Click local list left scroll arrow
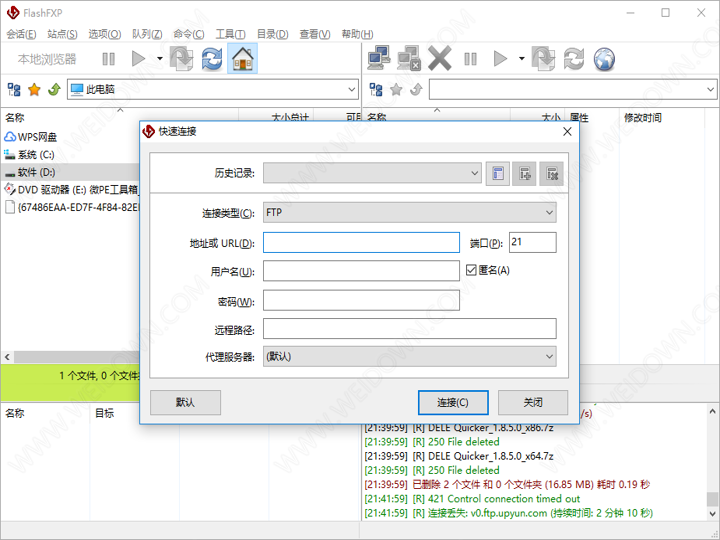Screen dimensions: 720x540 click(x=7, y=357)
